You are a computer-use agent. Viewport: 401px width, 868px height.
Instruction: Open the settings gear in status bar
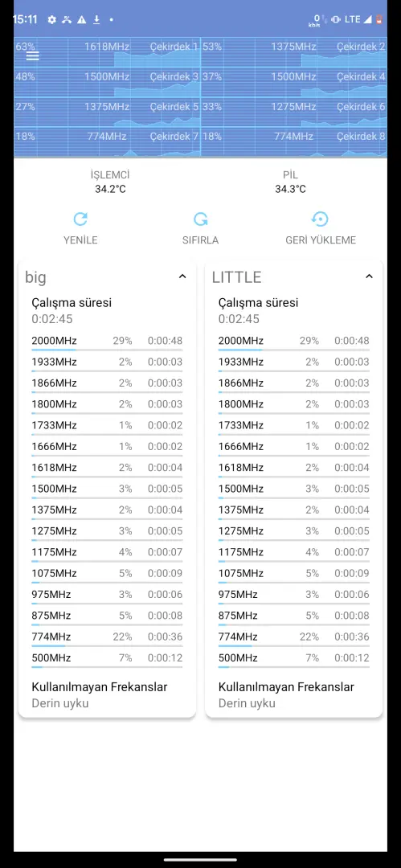52,19
